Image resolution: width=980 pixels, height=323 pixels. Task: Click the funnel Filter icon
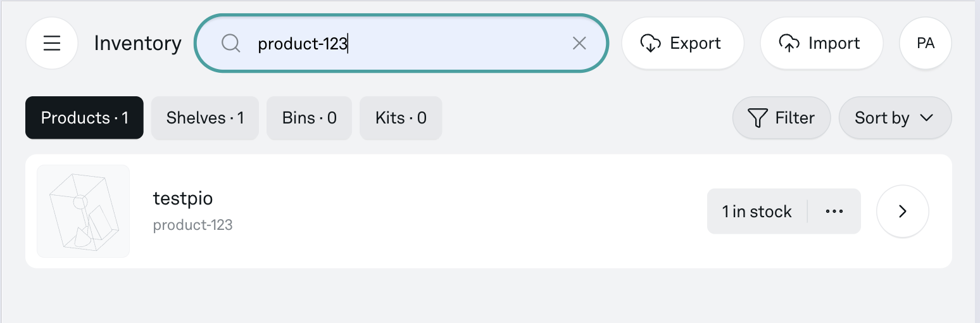758,118
